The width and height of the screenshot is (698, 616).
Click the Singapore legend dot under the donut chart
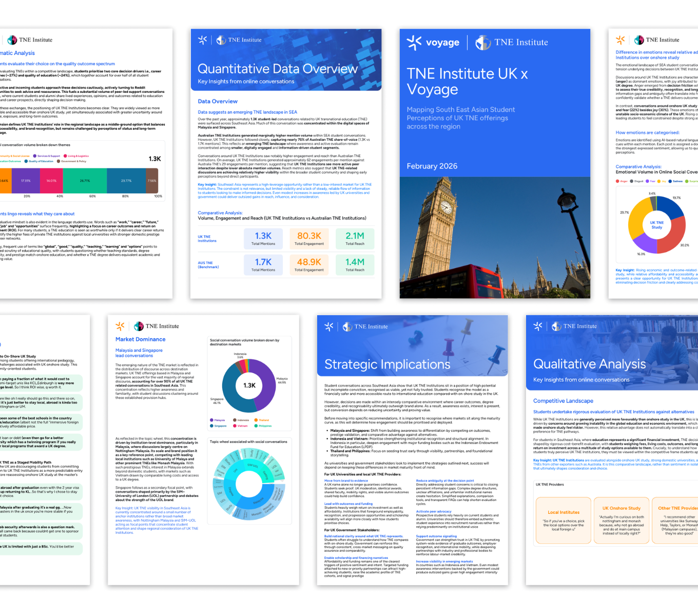[x=211, y=426]
